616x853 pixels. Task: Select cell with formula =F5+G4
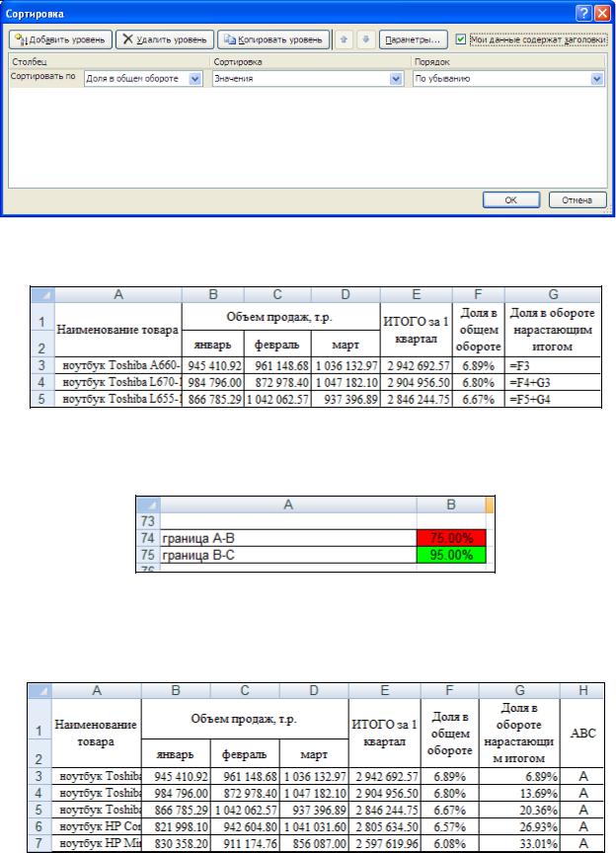[553, 399]
